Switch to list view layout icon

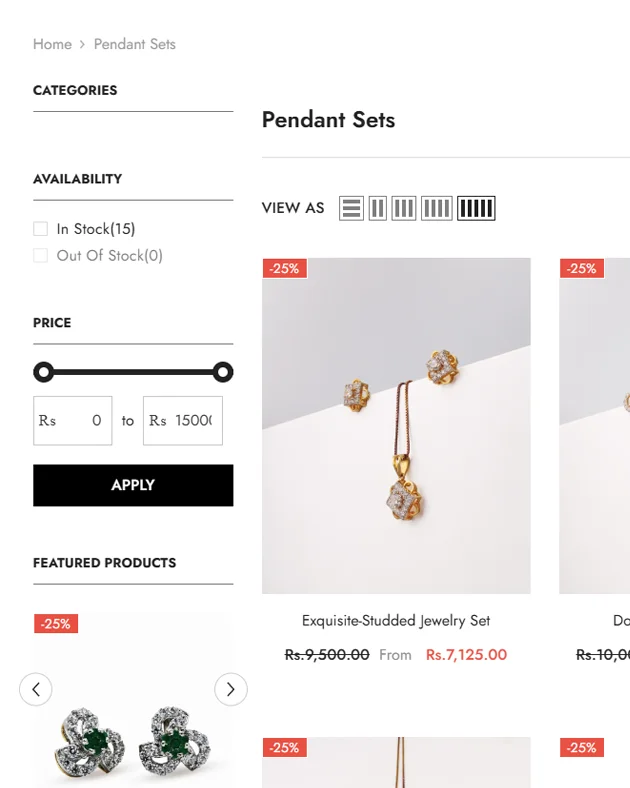(351, 208)
